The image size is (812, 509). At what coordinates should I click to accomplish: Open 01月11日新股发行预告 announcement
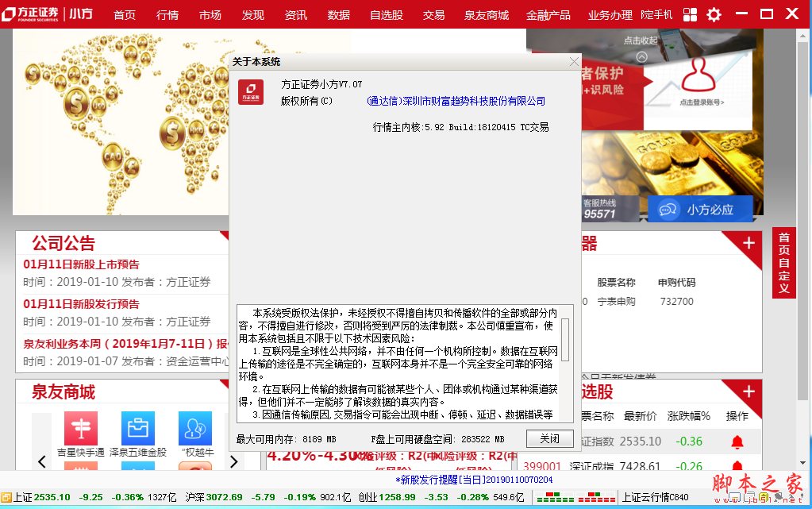pyautogui.click(x=81, y=304)
